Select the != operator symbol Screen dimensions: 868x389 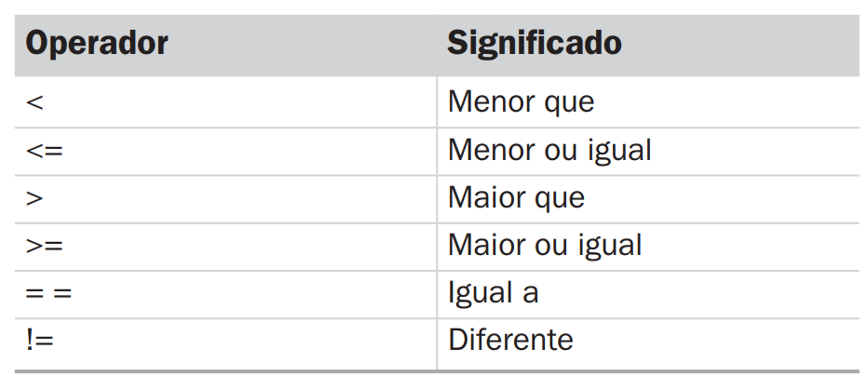pyautogui.click(x=40, y=341)
